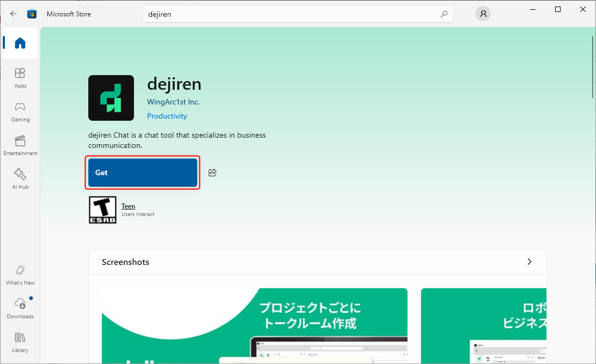Open the second partially visible screenshot
Screen dimensions: 596x364
(x=483, y=326)
